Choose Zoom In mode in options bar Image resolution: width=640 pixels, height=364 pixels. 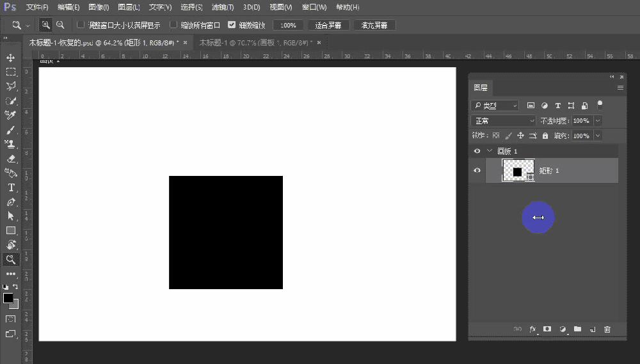[x=45, y=25]
